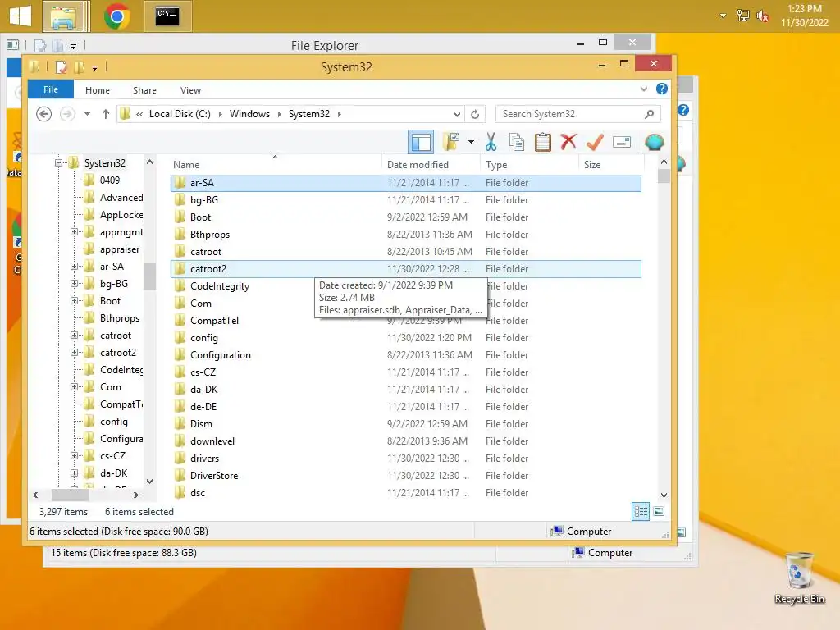Open the Windows Start button
Image resolution: width=840 pixels, height=630 pixels.
pyautogui.click(x=21, y=16)
